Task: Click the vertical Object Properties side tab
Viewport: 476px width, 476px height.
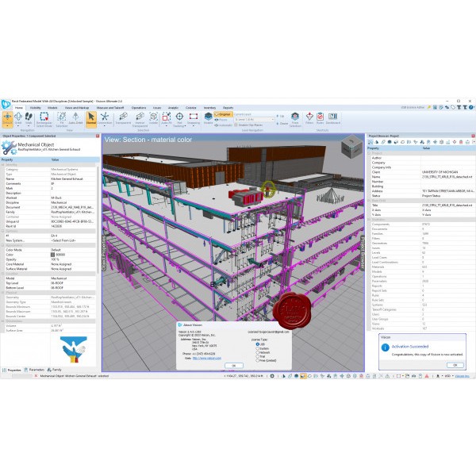Action: tap(104, 253)
